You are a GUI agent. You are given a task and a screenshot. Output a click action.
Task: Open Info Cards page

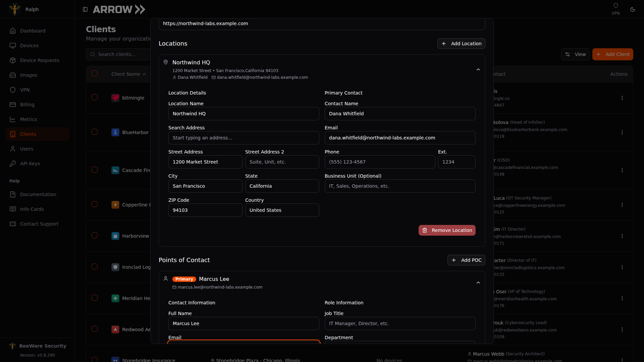coord(37,209)
